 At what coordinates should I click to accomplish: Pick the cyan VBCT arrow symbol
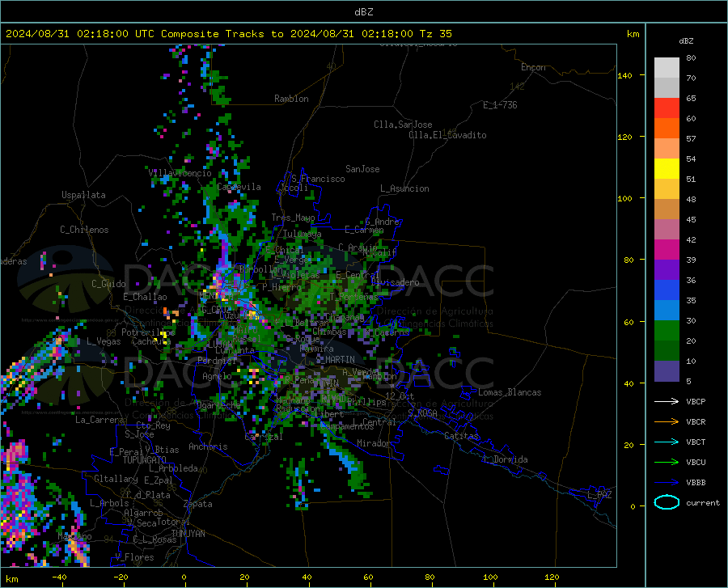[x=667, y=442]
